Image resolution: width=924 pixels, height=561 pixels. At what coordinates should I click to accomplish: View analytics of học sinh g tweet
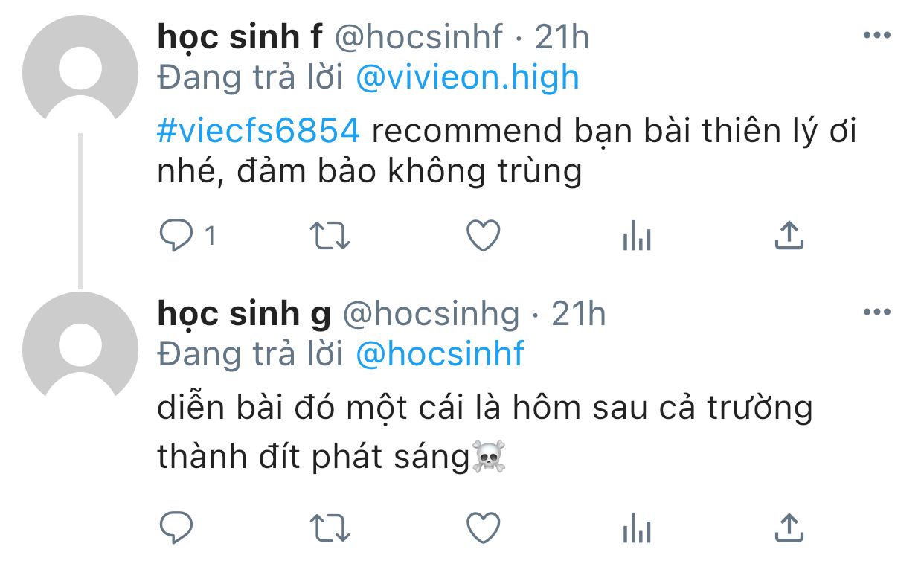[x=636, y=528]
